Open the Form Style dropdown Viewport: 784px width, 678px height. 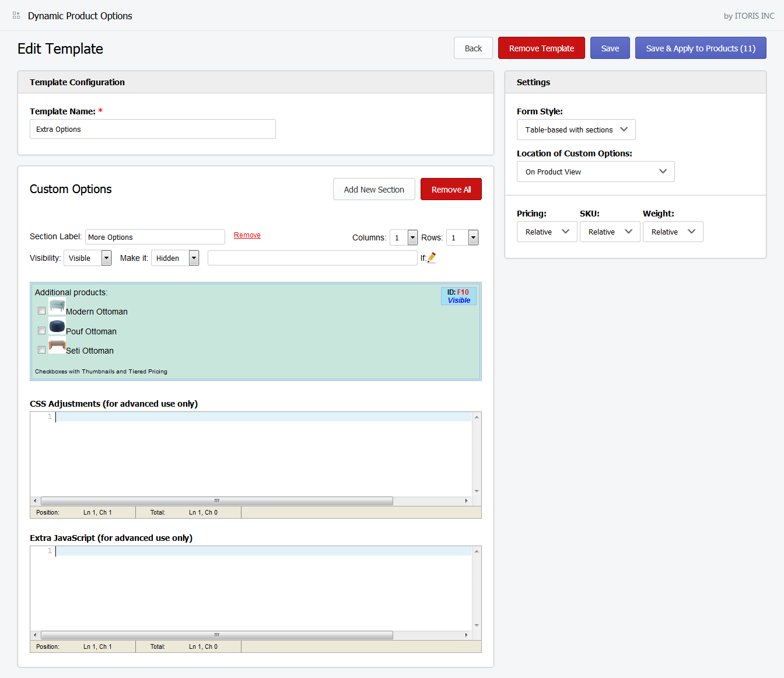[576, 130]
